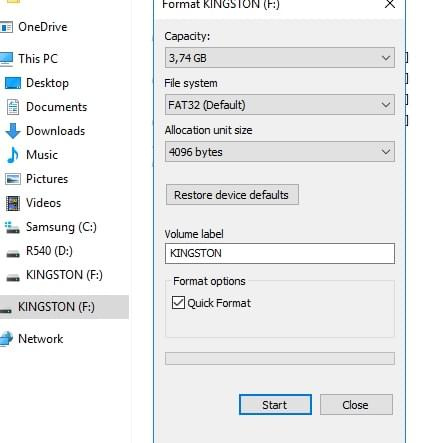The image size is (425, 443).
Task: Click the Volume label text field
Action: [280, 253]
